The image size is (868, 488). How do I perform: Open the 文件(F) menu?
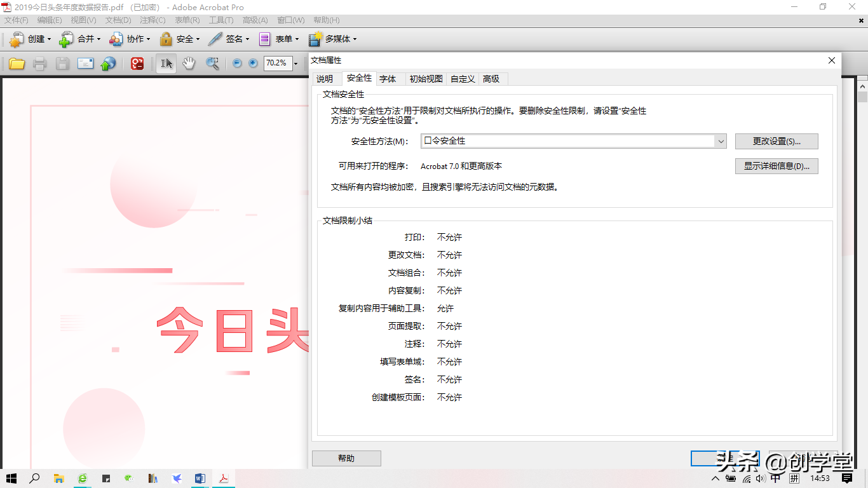pos(17,20)
